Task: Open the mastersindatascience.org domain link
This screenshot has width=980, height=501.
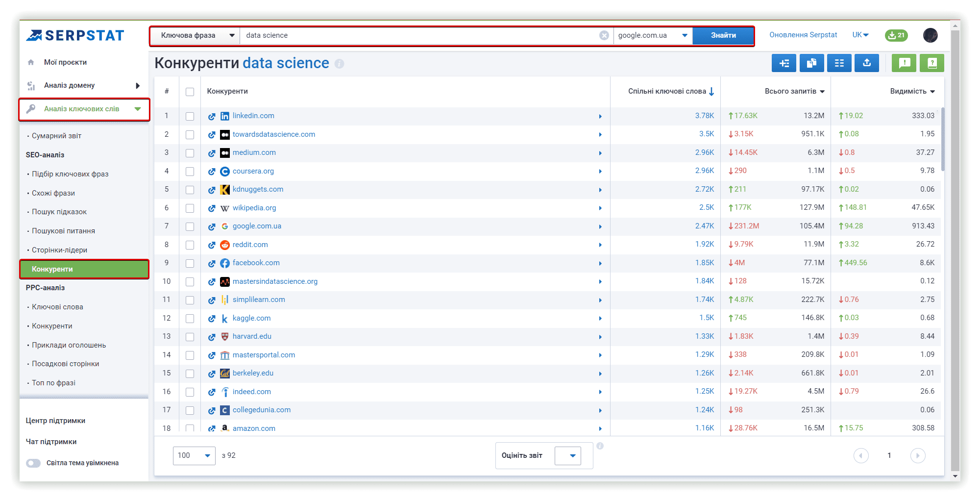Action: coord(275,281)
